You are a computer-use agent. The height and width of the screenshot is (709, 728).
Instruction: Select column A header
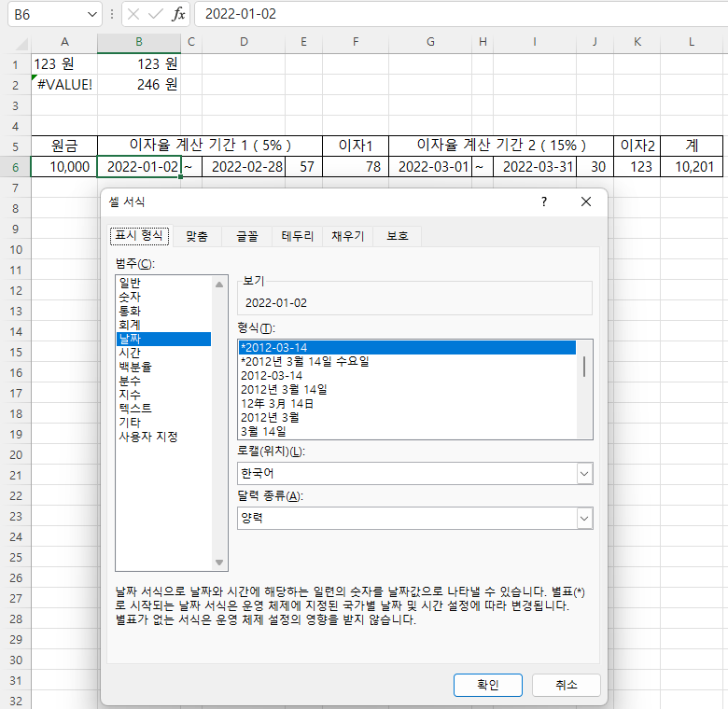tap(64, 42)
